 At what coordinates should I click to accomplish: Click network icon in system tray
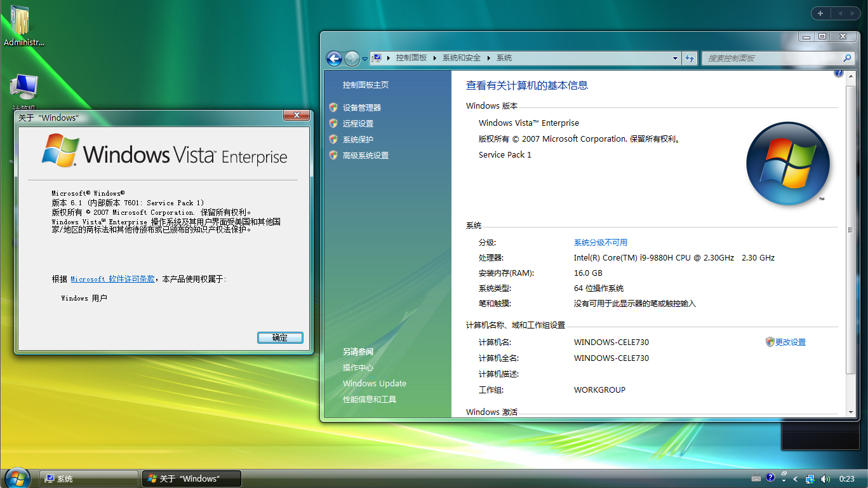(x=810, y=478)
